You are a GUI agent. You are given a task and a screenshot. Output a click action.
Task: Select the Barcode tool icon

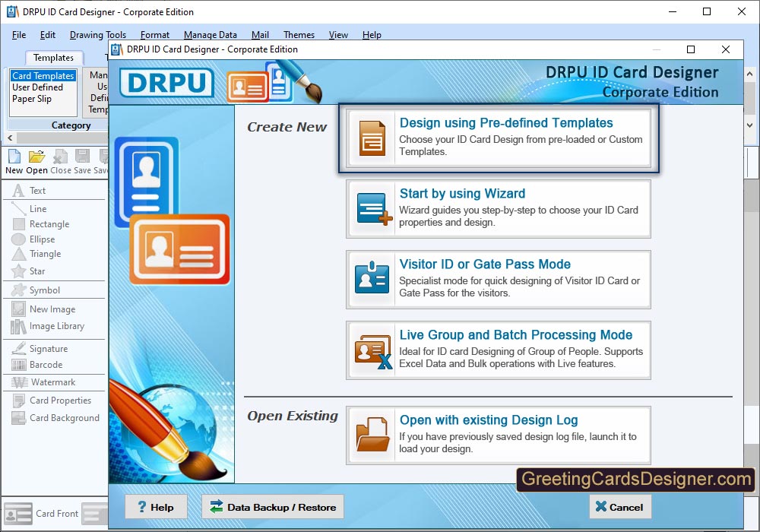point(19,365)
